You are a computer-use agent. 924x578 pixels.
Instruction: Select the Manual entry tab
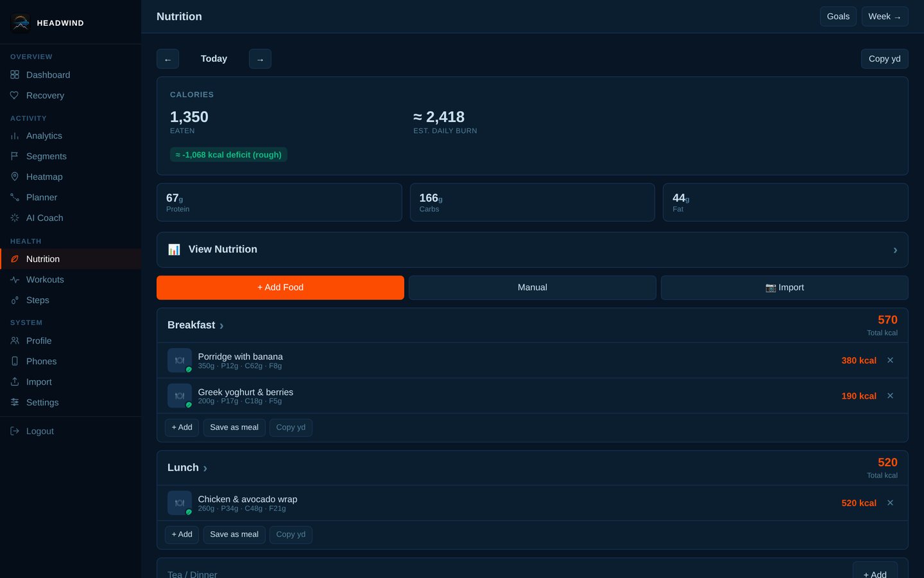click(x=533, y=288)
